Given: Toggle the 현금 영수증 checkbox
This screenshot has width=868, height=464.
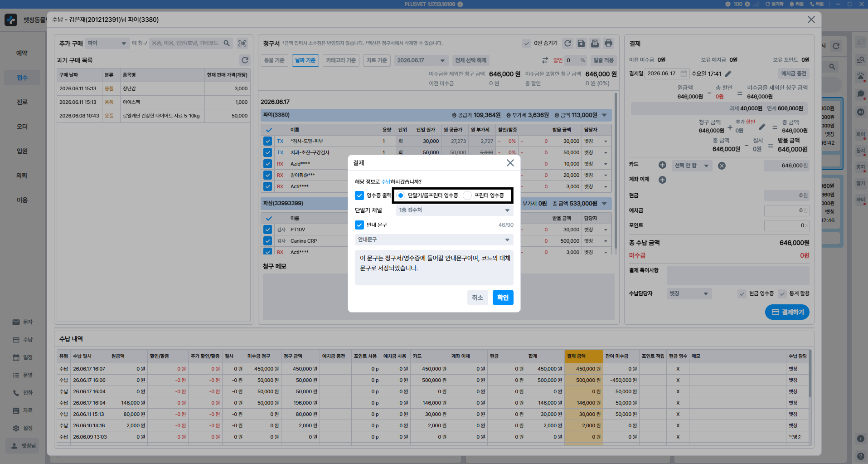Looking at the screenshot, I should tap(742, 293).
